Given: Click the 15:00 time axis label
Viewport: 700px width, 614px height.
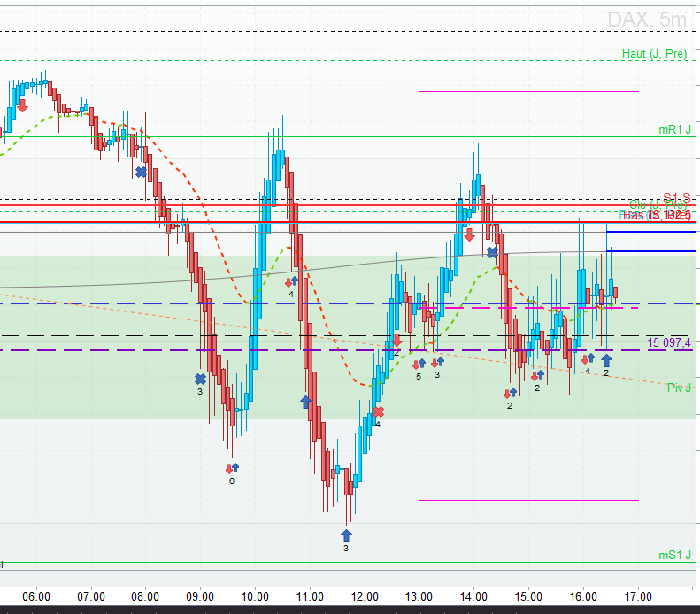Looking at the screenshot, I should [528, 596].
